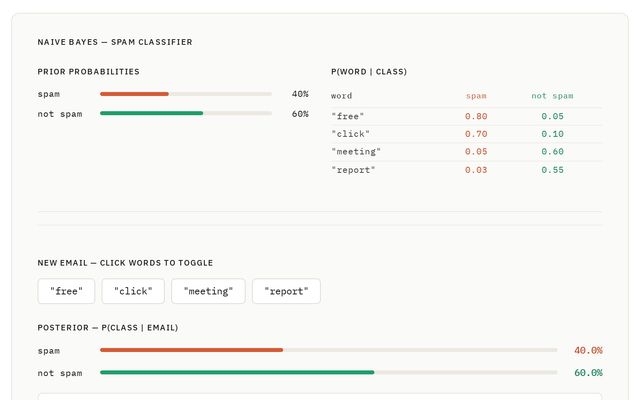The width and height of the screenshot is (640, 400).
Task: Click the 60% not spam prior value
Action: tap(300, 114)
